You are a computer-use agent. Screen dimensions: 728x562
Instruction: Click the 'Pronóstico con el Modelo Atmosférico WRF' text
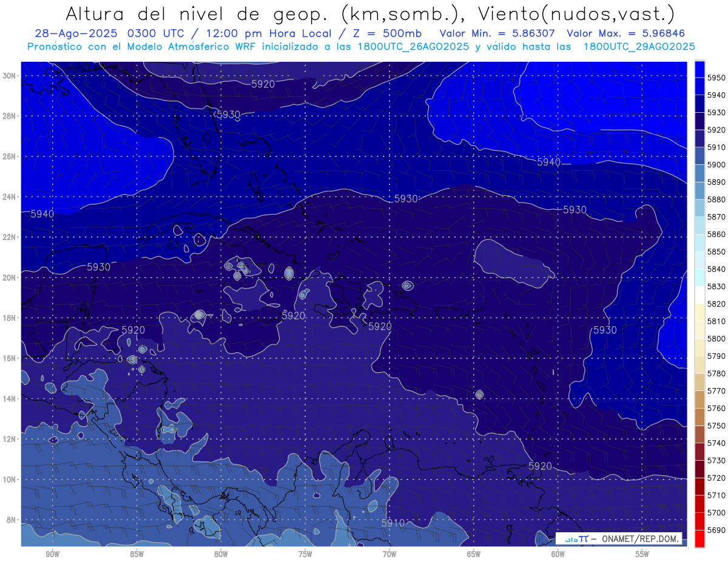tap(141, 47)
